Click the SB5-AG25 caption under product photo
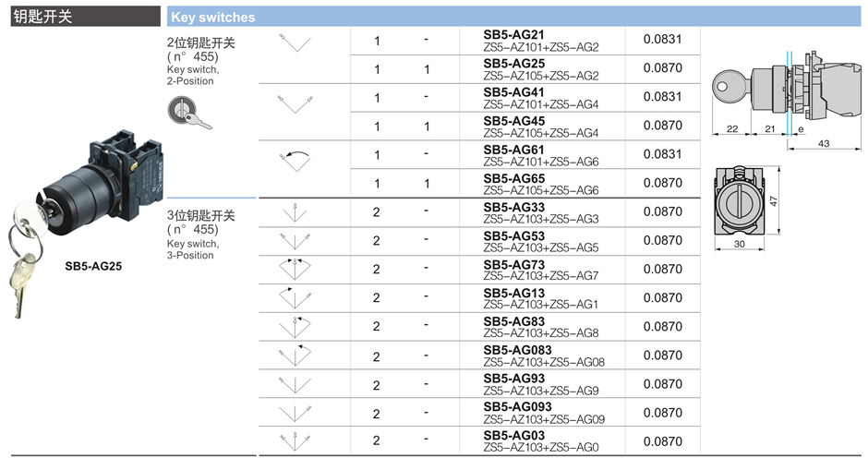 [92, 265]
